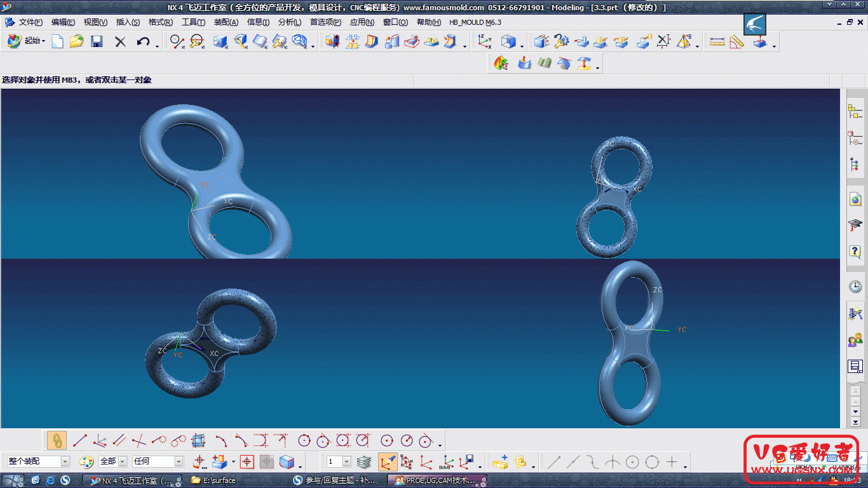Open the 视图(V) menu
The height and width of the screenshot is (488, 868).
point(95,22)
